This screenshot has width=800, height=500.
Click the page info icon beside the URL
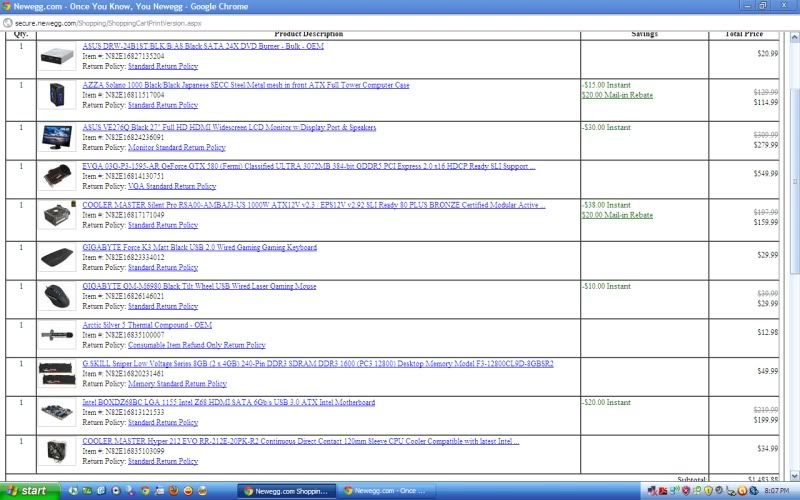point(7,23)
